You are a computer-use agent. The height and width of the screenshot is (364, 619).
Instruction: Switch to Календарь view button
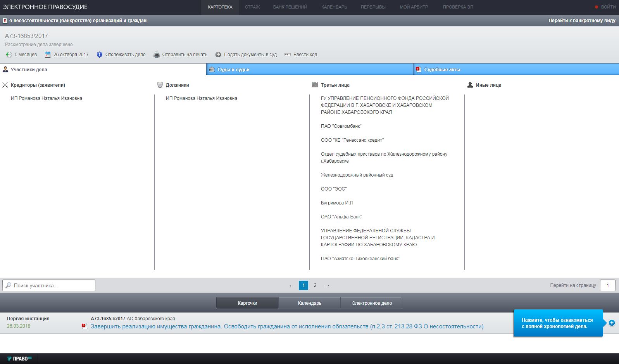coord(309,303)
